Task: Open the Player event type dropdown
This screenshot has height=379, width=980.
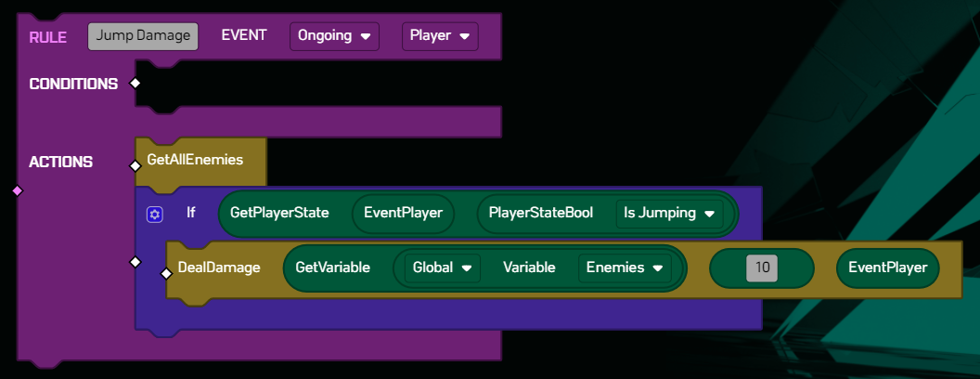Action: (440, 36)
